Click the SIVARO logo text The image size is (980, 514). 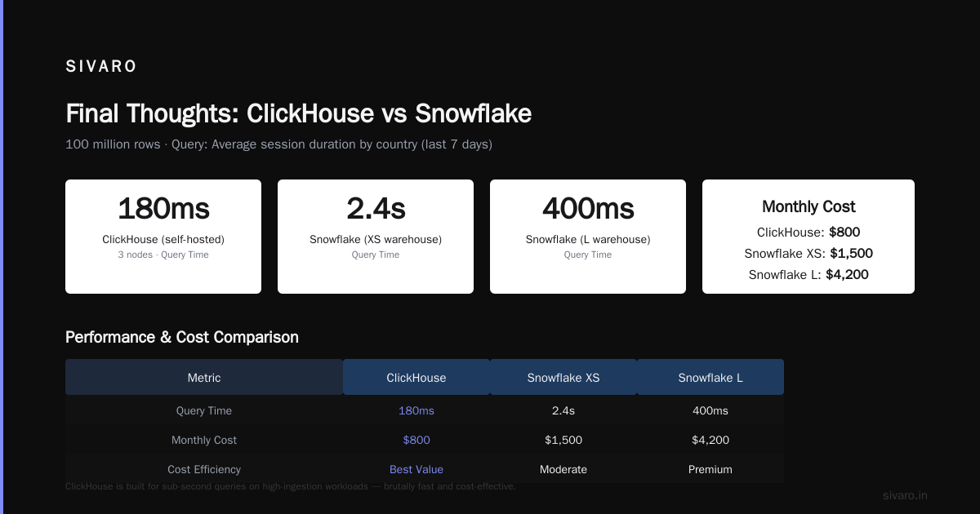click(101, 67)
